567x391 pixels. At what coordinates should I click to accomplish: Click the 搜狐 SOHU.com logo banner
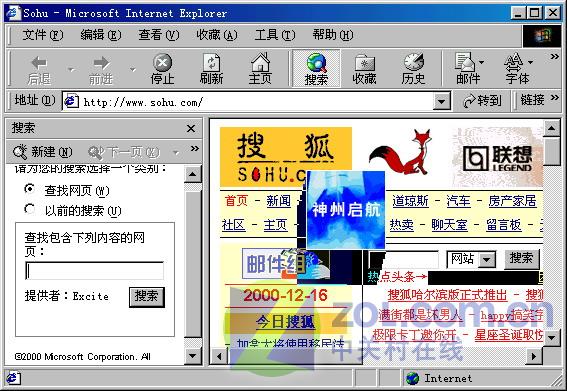tap(286, 157)
